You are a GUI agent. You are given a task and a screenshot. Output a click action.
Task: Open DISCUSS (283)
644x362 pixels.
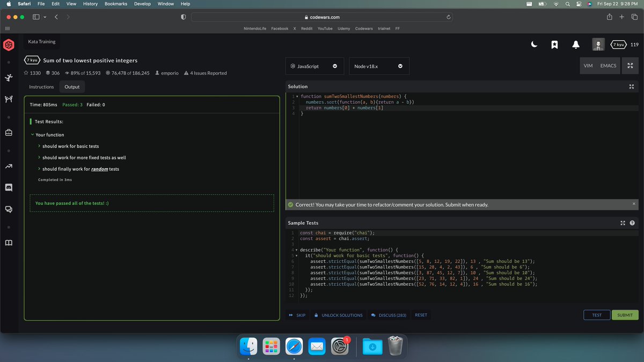pyautogui.click(x=389, y=315)
